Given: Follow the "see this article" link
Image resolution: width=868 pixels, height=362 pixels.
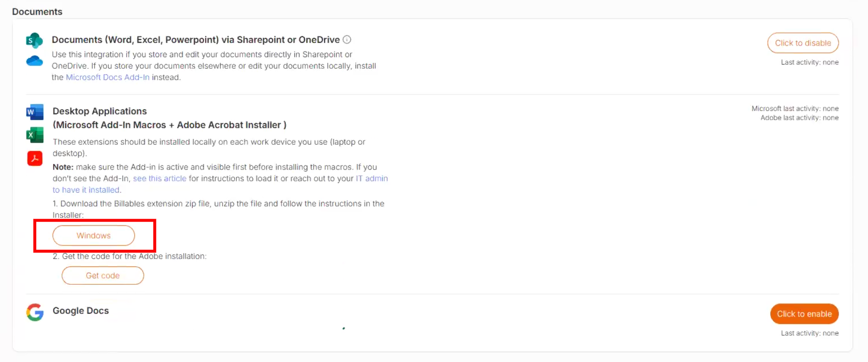Looking at the screenshot, I should coord(159,178).
